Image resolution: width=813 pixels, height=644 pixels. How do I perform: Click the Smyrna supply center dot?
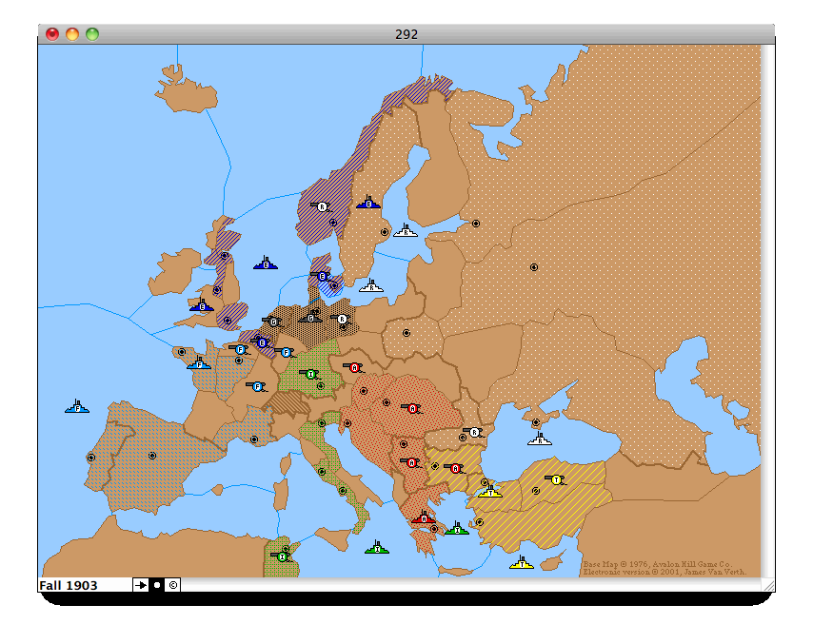pos(480,521)
